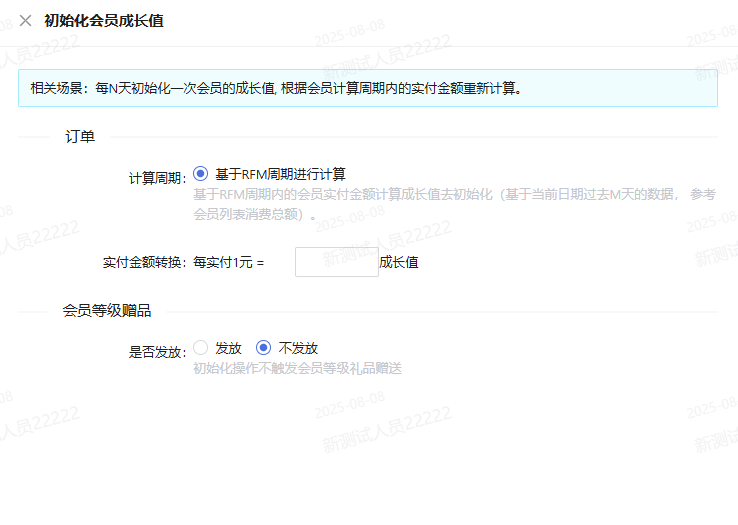This screenshot has height=525, width=738.
Task: Click the 成长值 unit text after input
Action: [399, 263]
